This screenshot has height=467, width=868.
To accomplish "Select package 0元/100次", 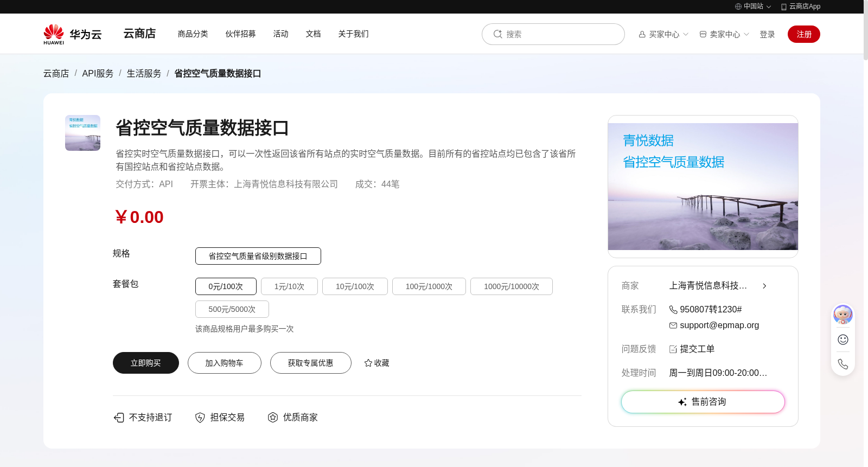I will pos(226,286).
